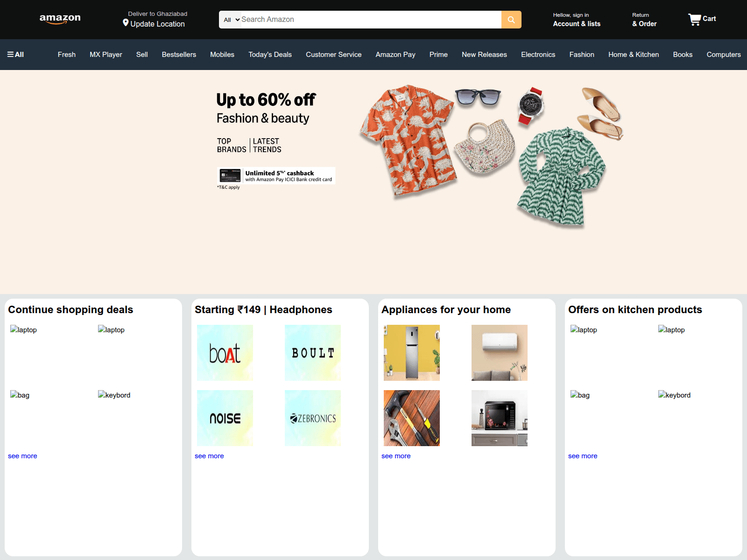Image resolution: width=747 pixels, height=560 pixels.
Task: Click the Offers on kitchen products heading
Action: click(x=635, y=309)
